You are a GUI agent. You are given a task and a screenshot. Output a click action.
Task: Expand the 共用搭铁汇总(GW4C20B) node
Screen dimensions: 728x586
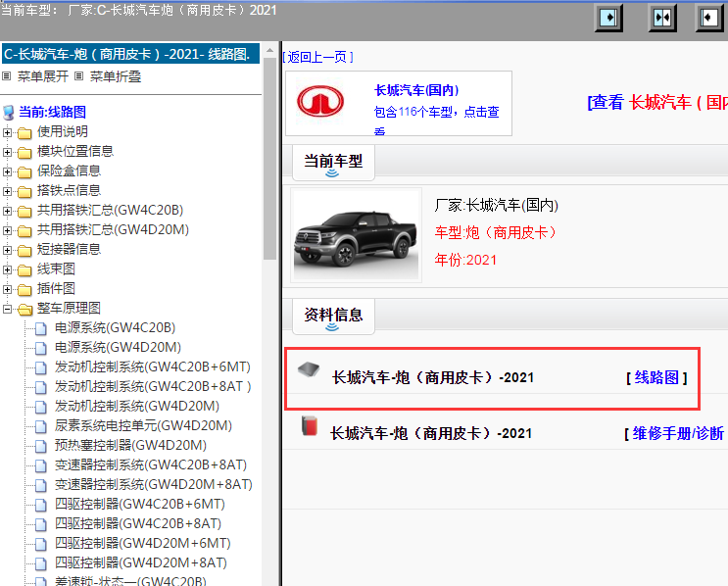click(7, 211)
